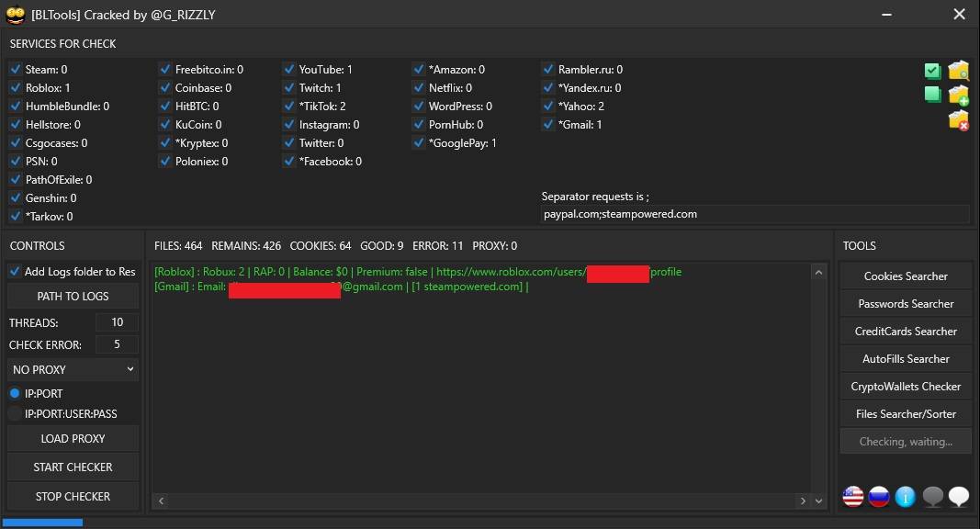Image resolution: width=980 pixels, height=529 pixels.
Task: Click the folder icon with green plus
Action: [x=958, y=95]
